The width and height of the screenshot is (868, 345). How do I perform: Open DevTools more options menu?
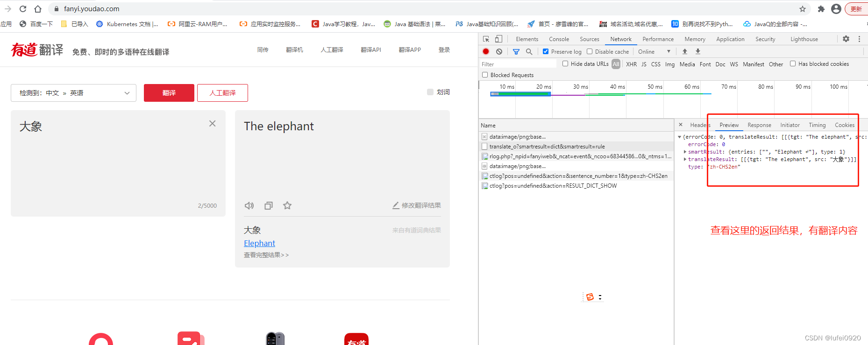point(859,39)
